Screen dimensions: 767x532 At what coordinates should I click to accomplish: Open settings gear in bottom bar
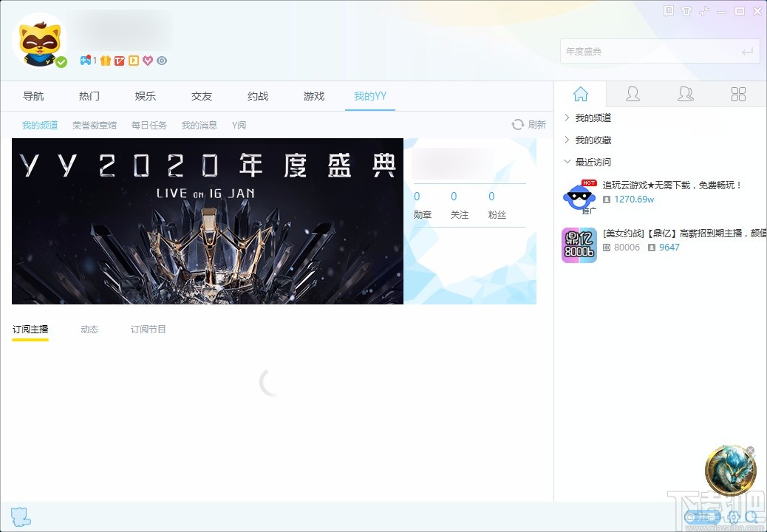click(734, 516)
